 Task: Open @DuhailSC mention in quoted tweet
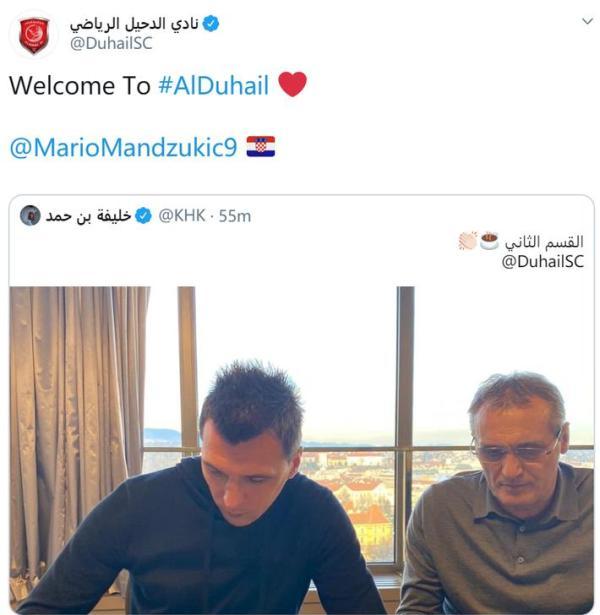[543, 262]
